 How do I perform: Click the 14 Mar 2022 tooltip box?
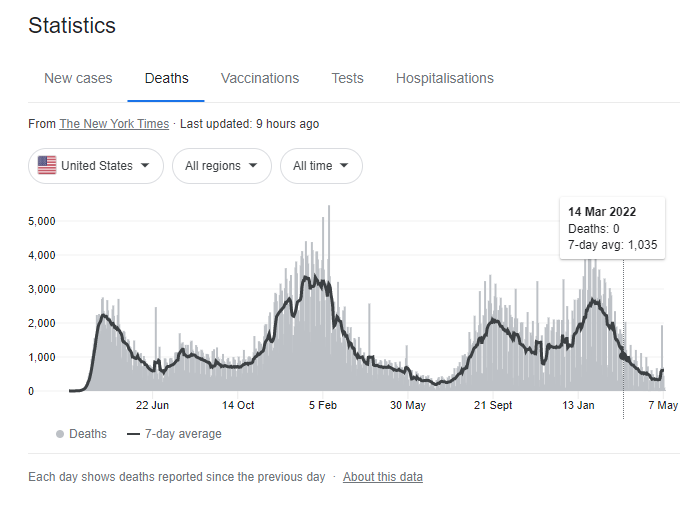613,228
